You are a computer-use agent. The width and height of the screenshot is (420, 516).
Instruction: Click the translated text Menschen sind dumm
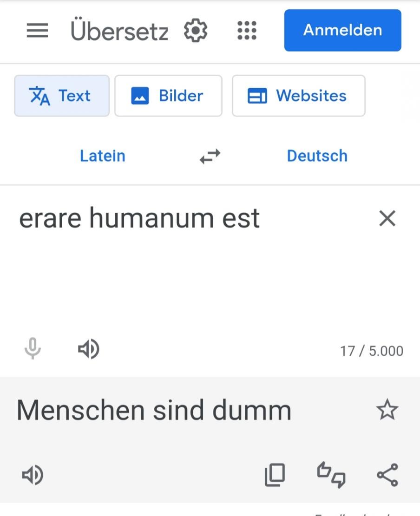pyautogui.click(x=154, y=411)
